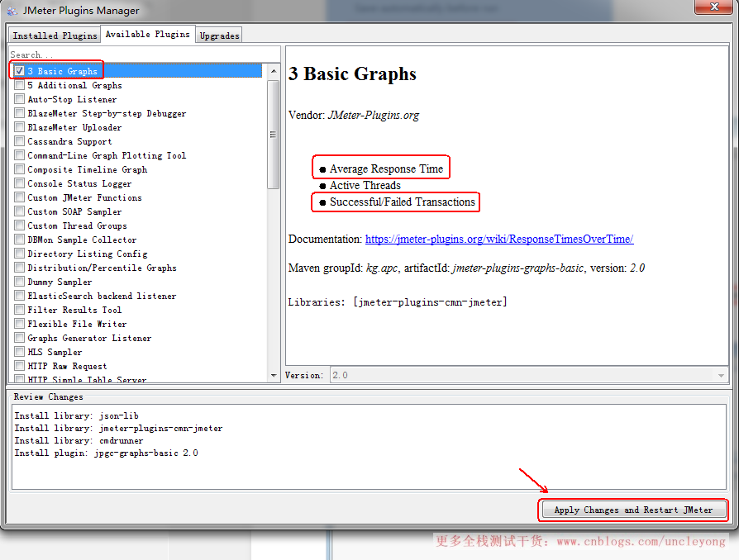Enable the Custom SOAP Sampler checkbox
The image size is (739, 560).
point(19,211)
